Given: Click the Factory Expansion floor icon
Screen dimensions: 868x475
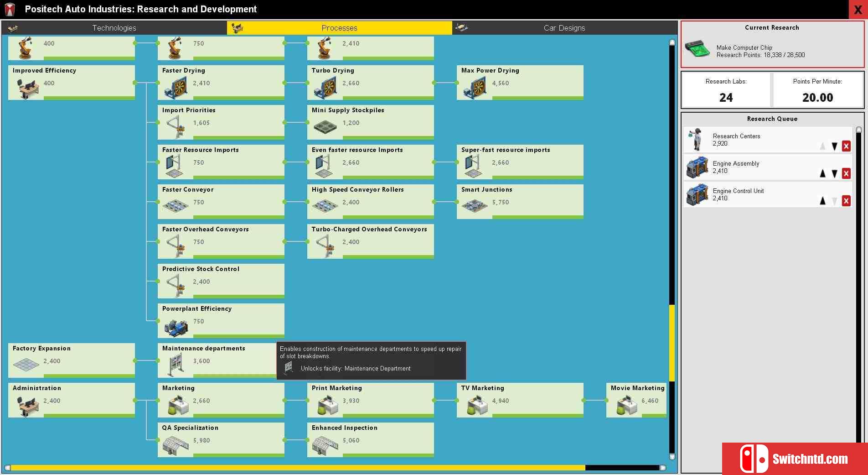Looking at the screenshot, I should (x=26, y=364).
